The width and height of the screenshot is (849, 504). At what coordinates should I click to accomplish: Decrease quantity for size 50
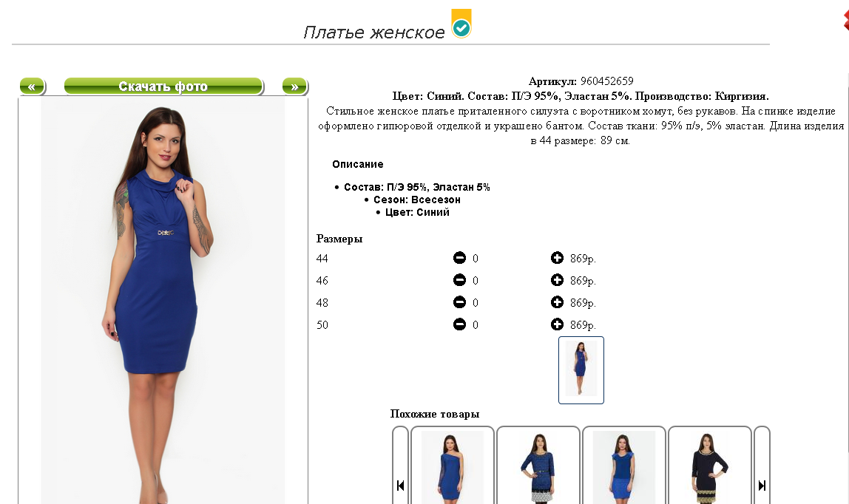tap(459, 324)
